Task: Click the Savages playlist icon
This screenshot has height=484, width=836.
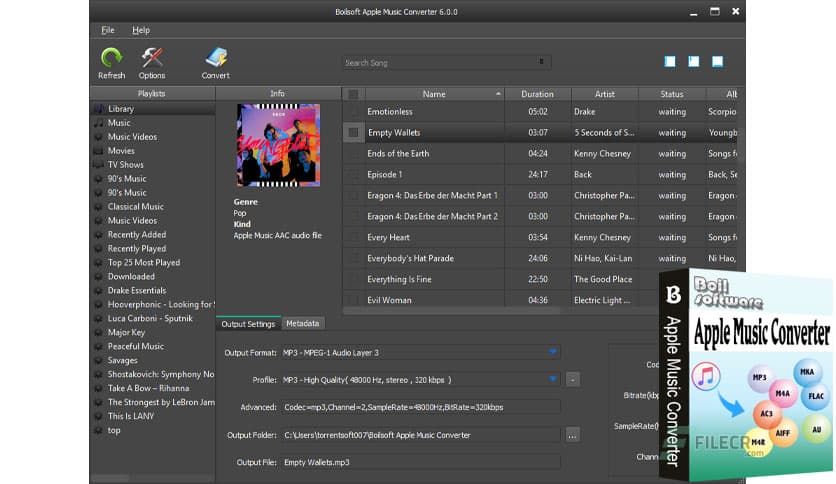Action: coord(99,360)
